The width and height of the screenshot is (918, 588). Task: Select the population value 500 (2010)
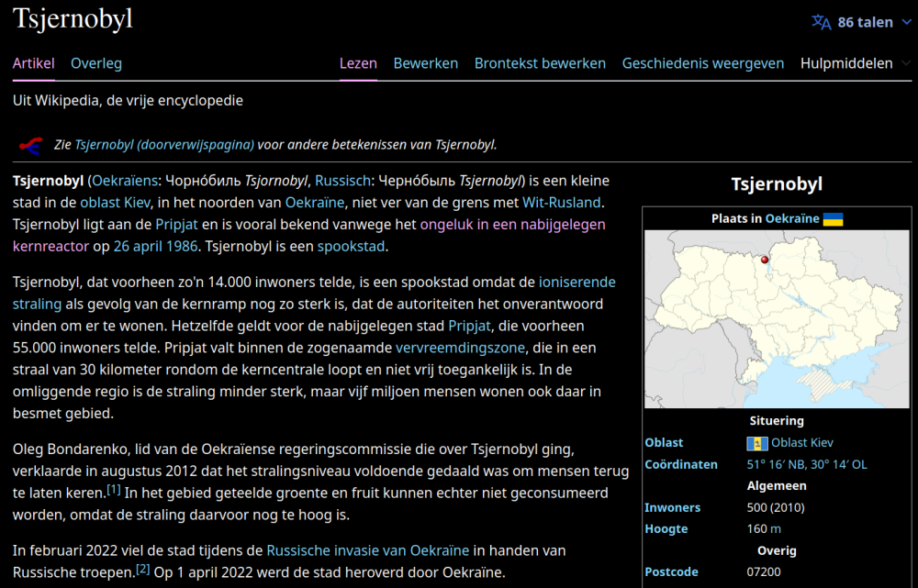coord(776,508)
